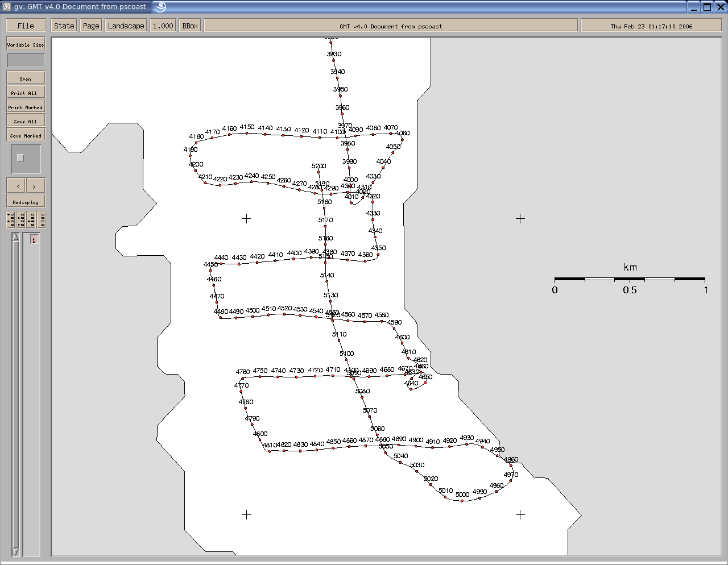Click the panner square in the sidebar
The image size is (728, 565).
pos(20,158)
